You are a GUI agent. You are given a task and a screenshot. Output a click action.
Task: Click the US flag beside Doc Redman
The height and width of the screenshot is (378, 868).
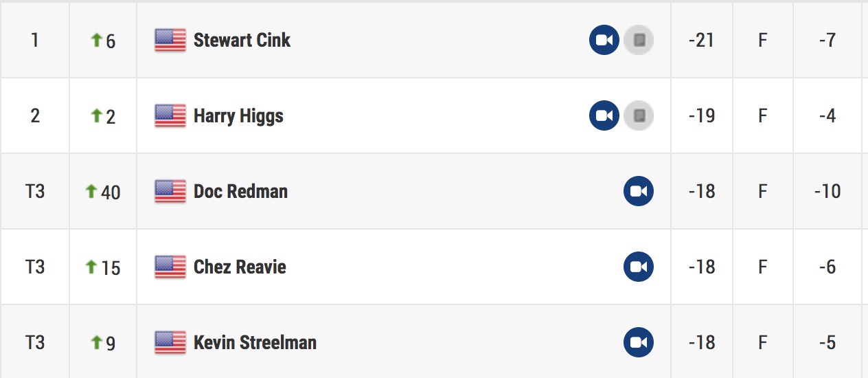click(x=170, y=192)
